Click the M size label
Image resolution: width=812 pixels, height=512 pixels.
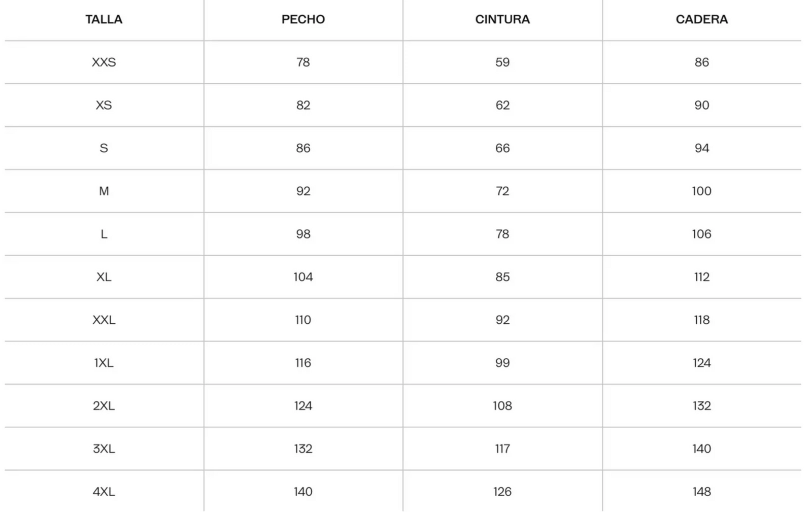[x=104, y=191]
